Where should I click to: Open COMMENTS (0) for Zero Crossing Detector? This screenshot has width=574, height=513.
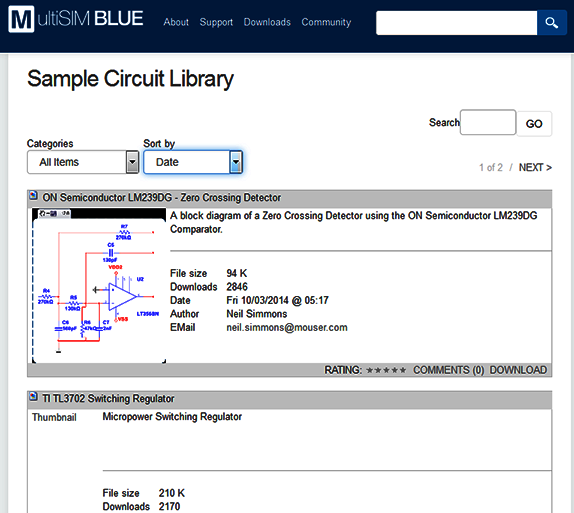(448, 370)
